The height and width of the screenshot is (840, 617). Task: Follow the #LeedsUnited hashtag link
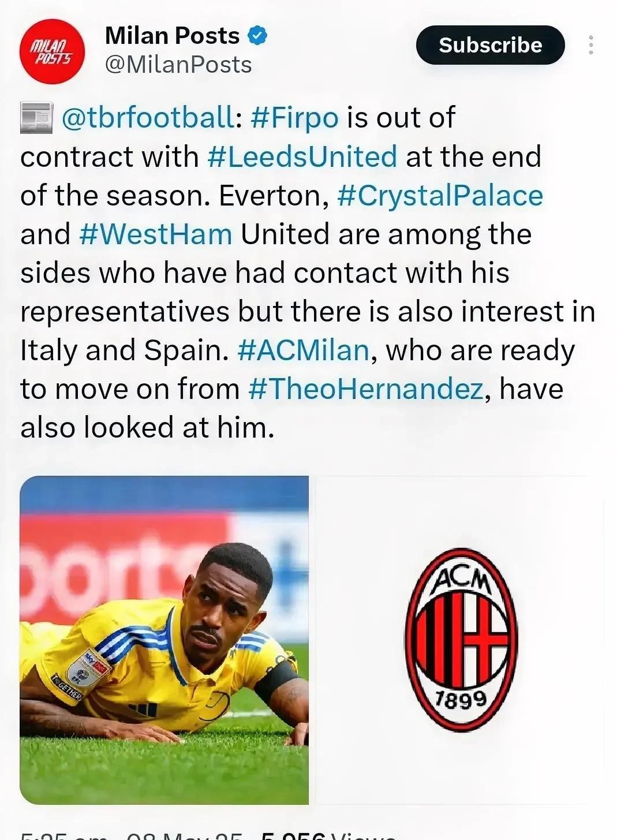coord(302,157)
